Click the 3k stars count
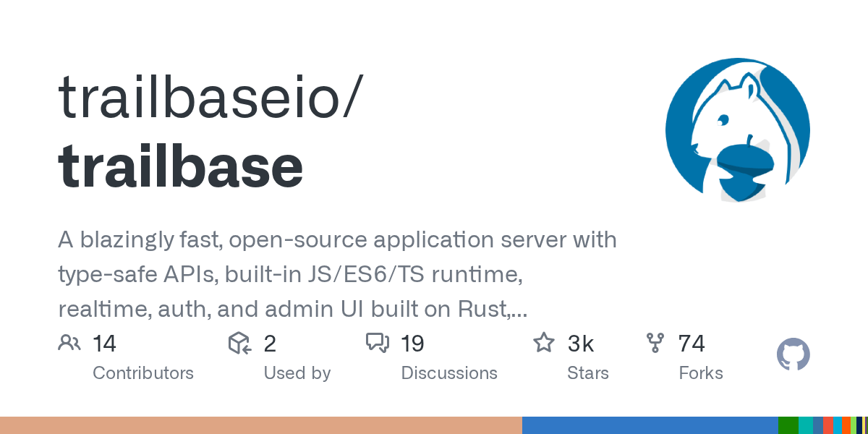 click(x=581, y=344)
